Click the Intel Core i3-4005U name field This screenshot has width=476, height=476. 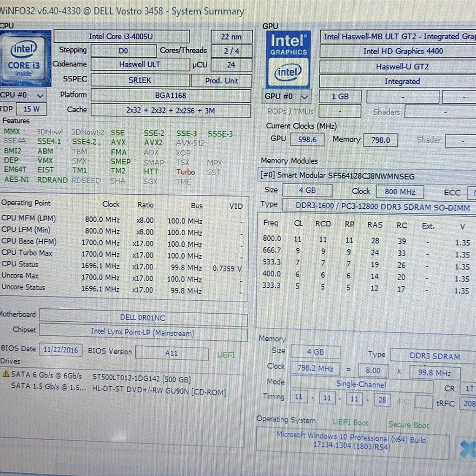(x=121, y=37)
